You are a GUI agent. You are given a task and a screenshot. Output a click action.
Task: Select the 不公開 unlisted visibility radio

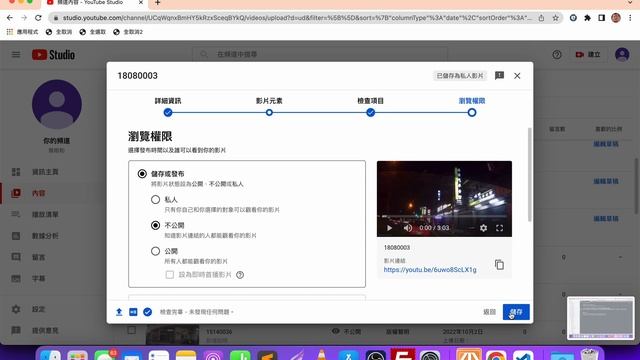pos(156,225)
